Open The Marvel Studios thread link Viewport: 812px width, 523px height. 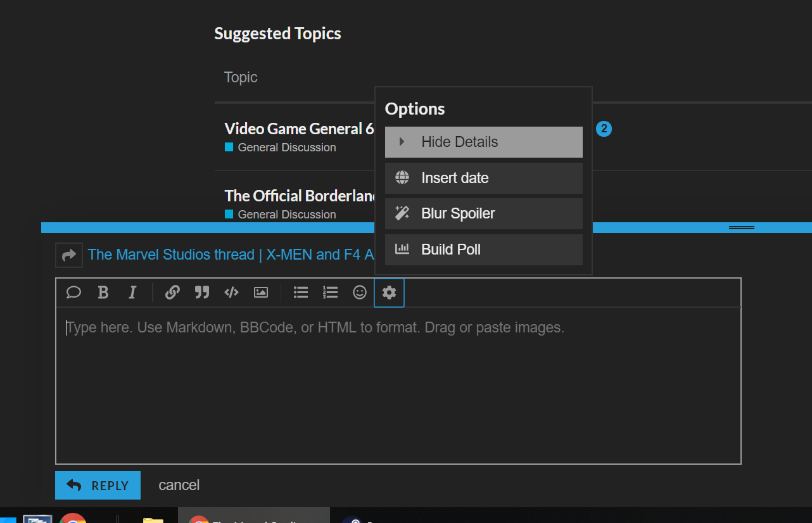coord(231,255)
